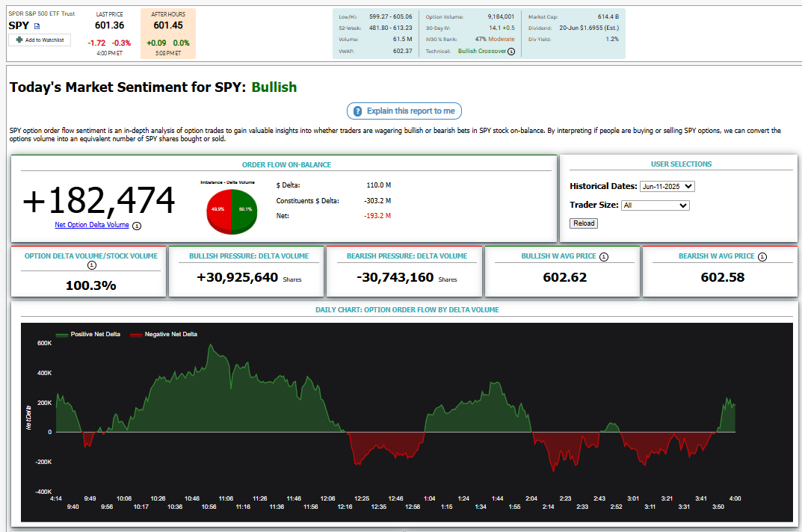Click the bullish pressure value +30,925,640
Screen dimensions: 802x532
click(x=238, y=278)
